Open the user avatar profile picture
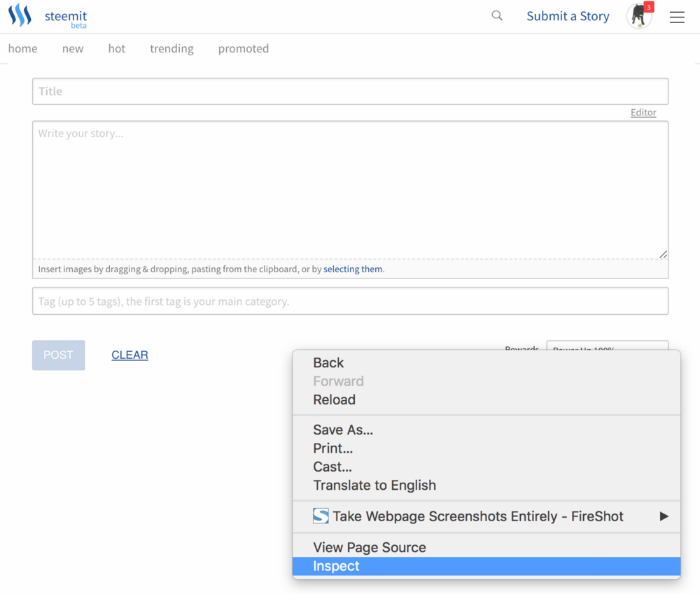Screen dimensions: 700x594 pyautogui.click(x=638, y=17)
